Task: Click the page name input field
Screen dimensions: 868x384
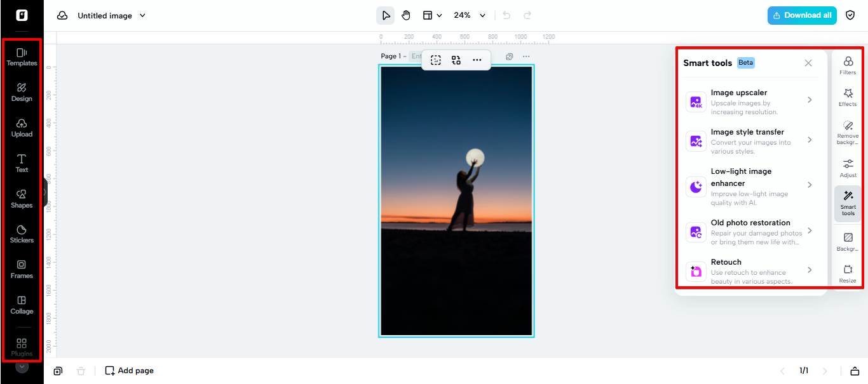Action: 415,56
